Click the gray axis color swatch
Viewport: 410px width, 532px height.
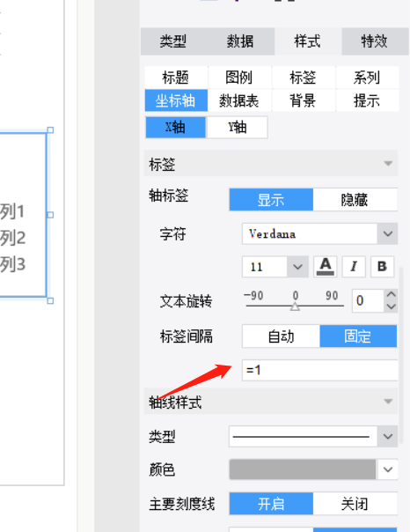[x=303, y=469]
